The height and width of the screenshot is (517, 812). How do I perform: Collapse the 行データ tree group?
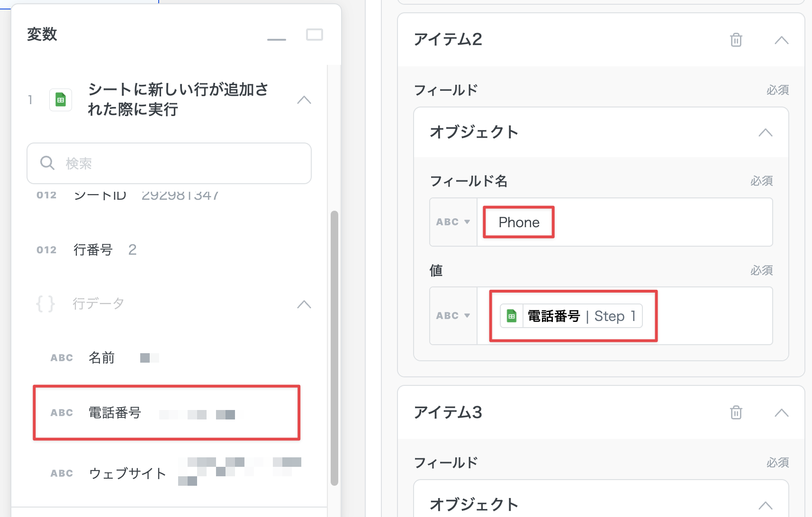[x=304, y=304]
